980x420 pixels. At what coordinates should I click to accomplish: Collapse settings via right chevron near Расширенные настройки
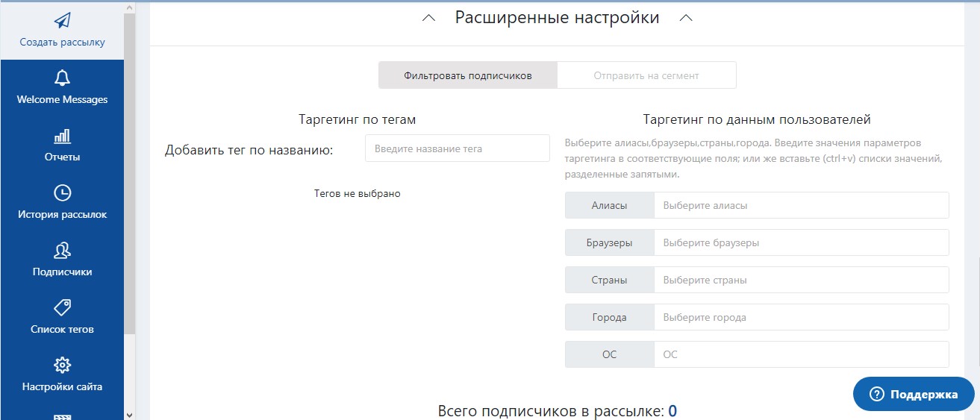click(x=687, y=19)
